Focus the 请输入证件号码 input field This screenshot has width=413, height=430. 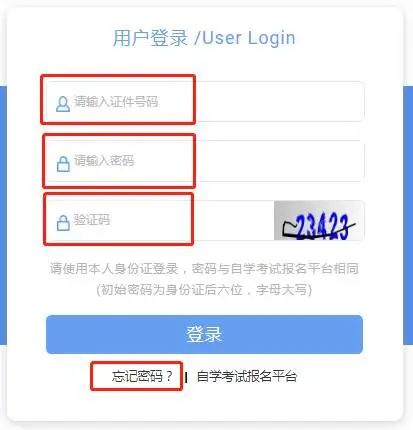click(204, 101)
